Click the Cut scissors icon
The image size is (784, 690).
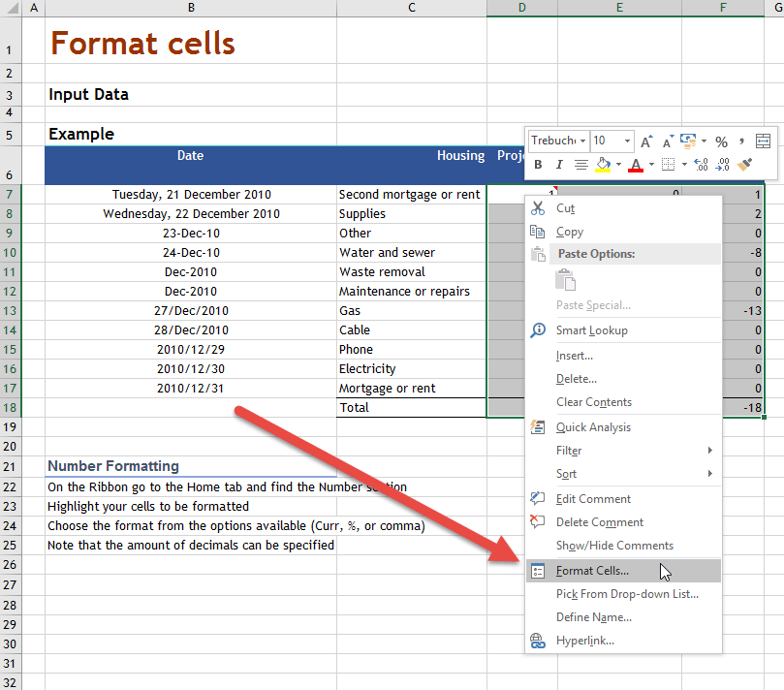pyautogui.click(x=538, y=208)
